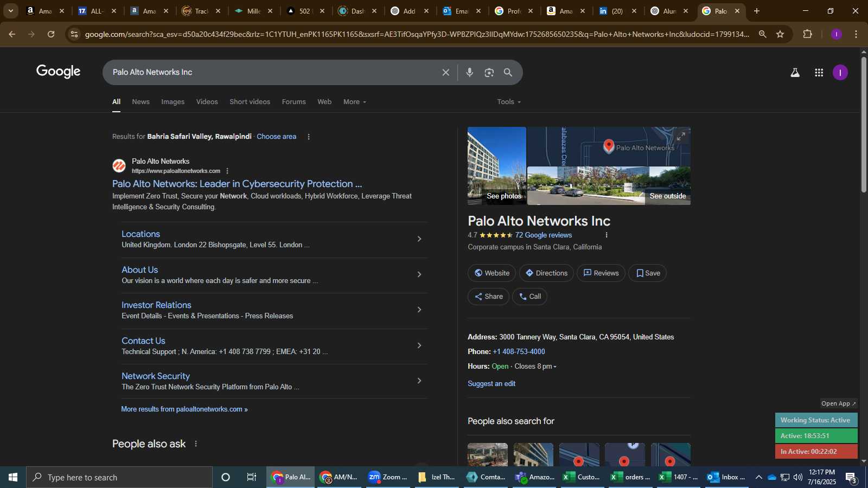The height and width of the screenshot is (488, 868).
Task: Click the page vertical scrollbar thumb
Action: tap(864, 124)
